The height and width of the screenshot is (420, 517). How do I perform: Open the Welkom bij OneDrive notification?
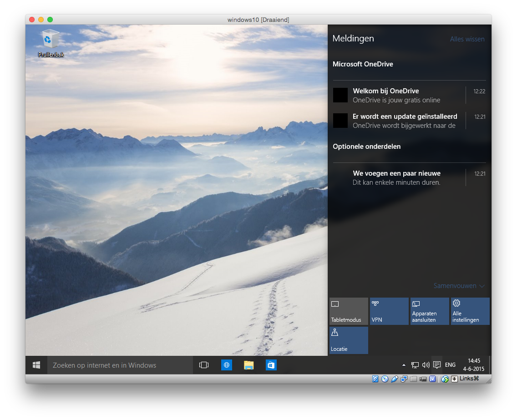click(x=396, y=96)
